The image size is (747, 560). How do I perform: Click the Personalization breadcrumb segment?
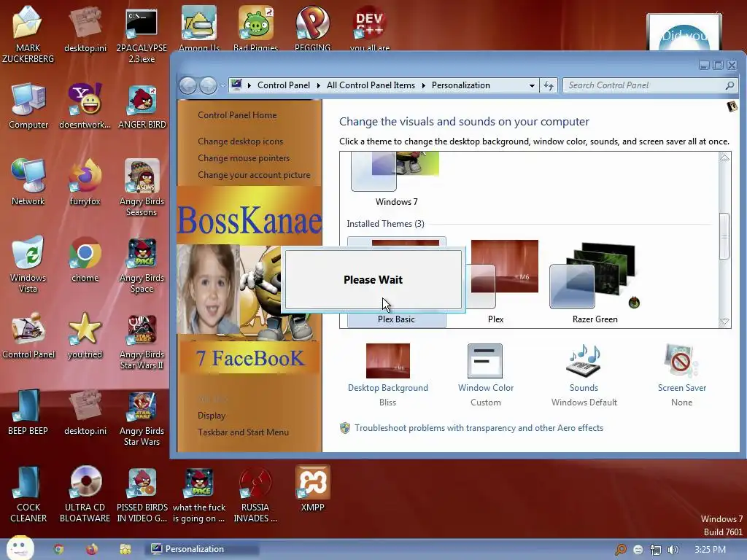pyautogui.click(x=461, y=85)
